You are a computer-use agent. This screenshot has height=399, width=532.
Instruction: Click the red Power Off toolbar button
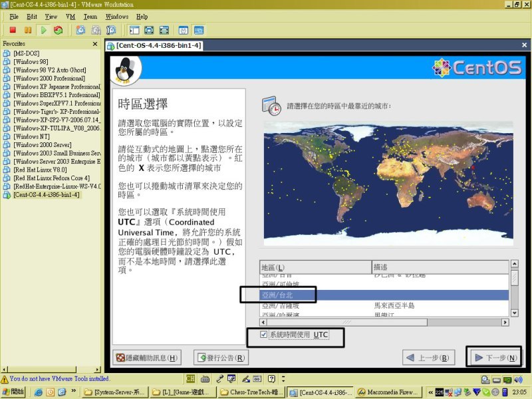13,30
